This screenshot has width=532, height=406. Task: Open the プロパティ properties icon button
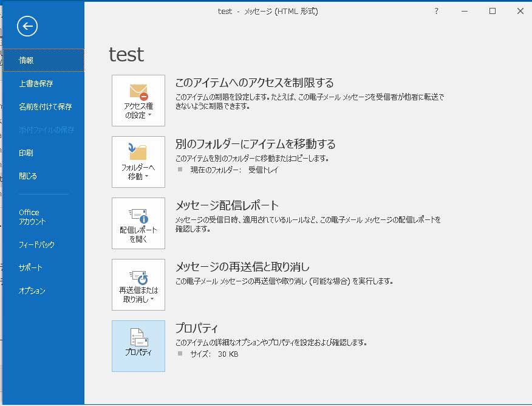click(138, 345)
